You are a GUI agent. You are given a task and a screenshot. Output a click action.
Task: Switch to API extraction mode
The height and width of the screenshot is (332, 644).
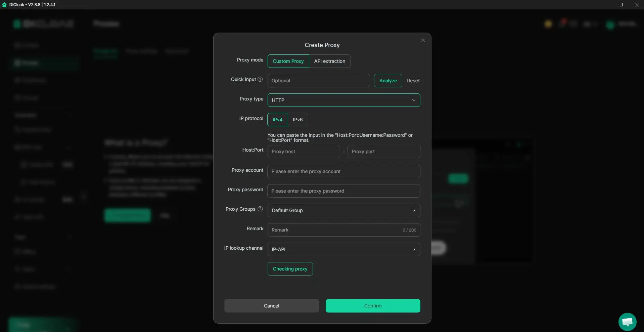(329, 61)
